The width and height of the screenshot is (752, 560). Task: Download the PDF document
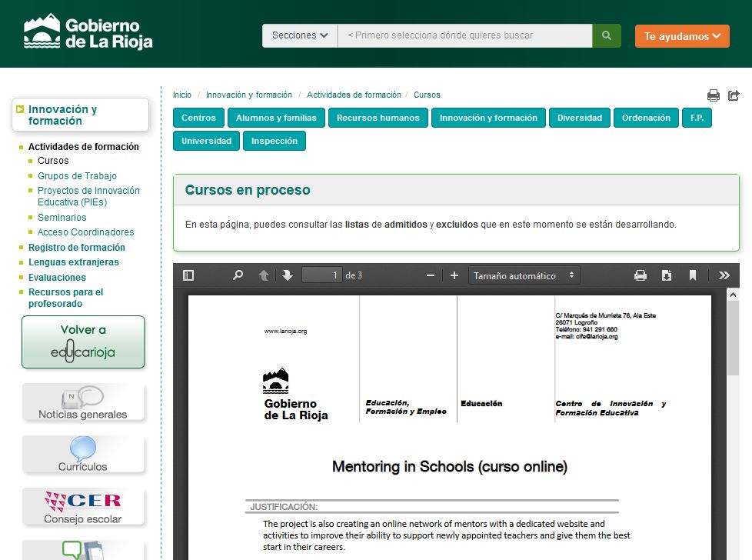[667, 275]
